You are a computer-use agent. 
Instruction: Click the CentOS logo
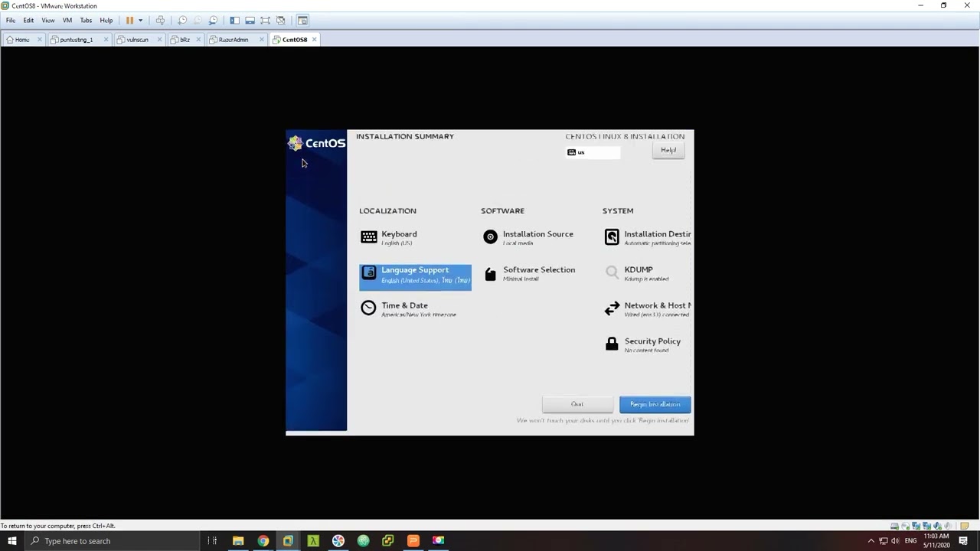coord(316,143)
